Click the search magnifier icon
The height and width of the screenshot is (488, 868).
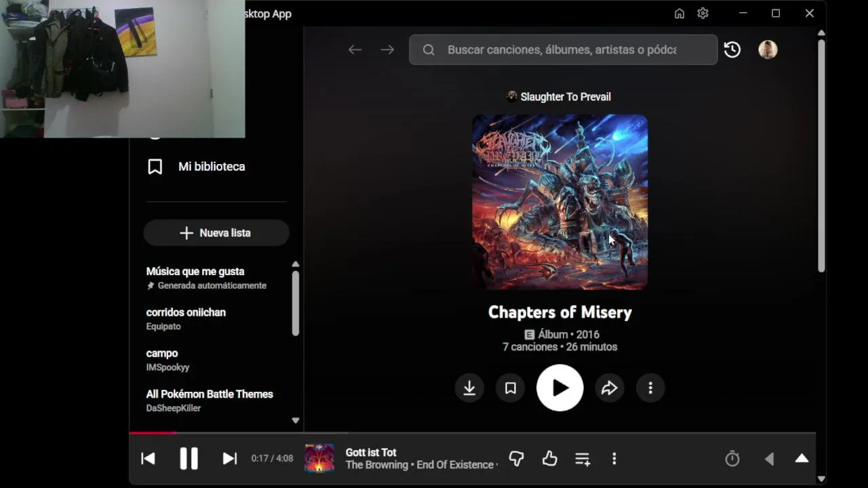point(429,49)
